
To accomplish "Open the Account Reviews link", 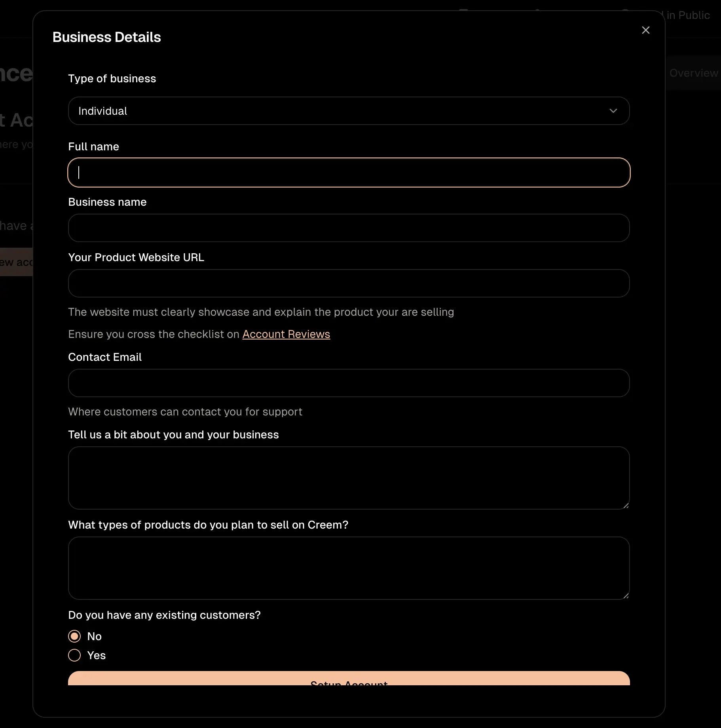I will click(286, 334).
